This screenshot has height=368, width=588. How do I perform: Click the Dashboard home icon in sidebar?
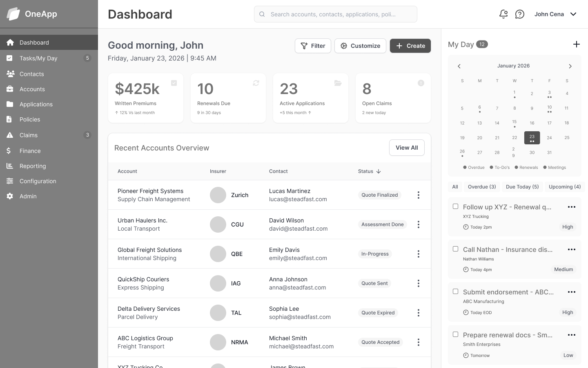point(10,43)
